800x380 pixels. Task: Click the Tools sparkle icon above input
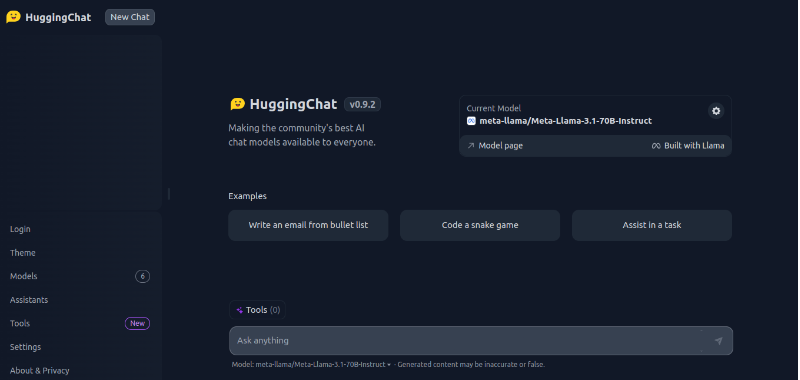point(239,310)
